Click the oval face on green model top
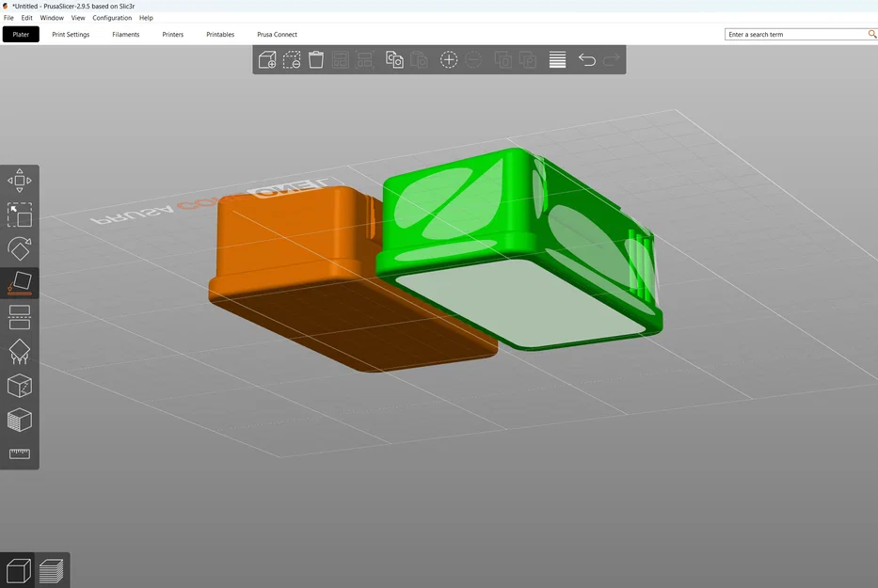The height and width of the screenshot is (588, 878). 434,196
